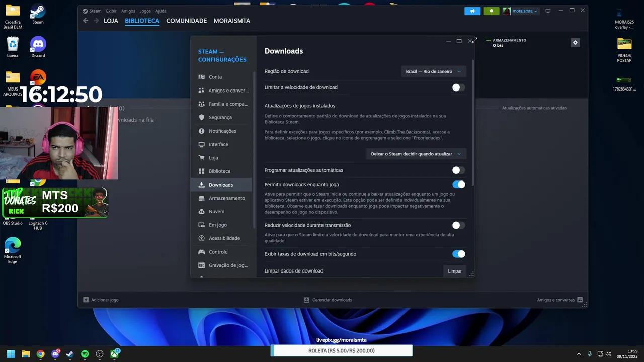Viewport: 644px width, 362px height.
Task: Select Controle gamepad settings
Action: [x=221, y=252]
